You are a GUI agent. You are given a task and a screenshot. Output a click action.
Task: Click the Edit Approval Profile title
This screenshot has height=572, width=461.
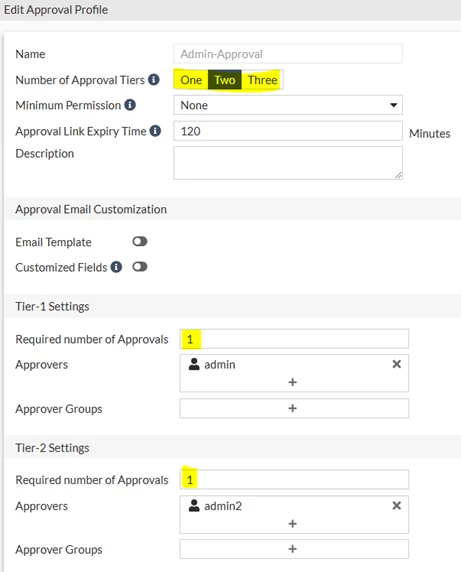click(56, 10)
